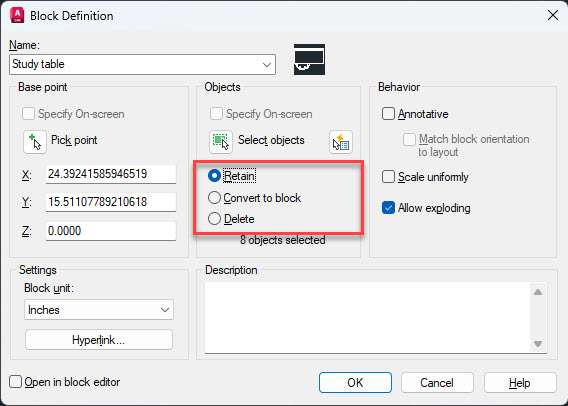The height and width of the screenshot is (406, 568).
Task: Click the Study table block preview thumbnail
Action: [x=309, y=59]
